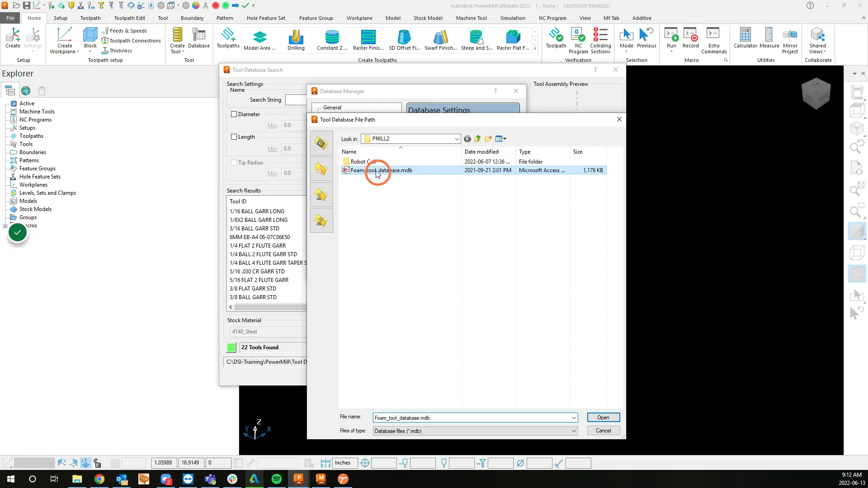Enable the Diameter checkbox
868x488 pixels.
click(234, 114)
